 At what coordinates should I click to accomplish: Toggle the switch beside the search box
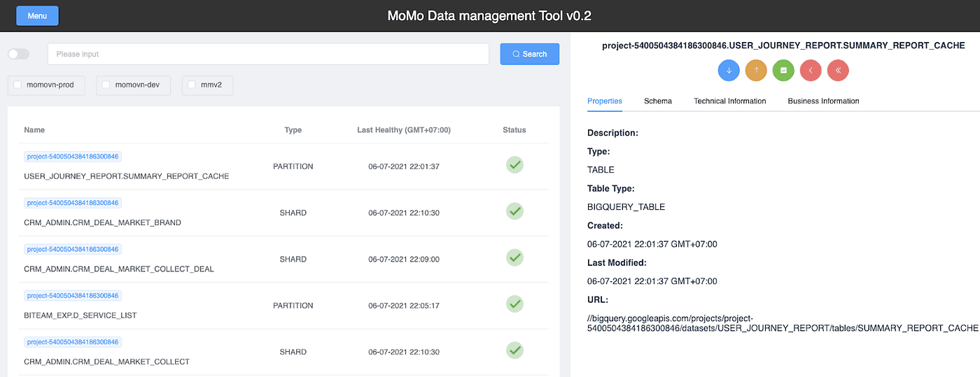pos(19,54)
